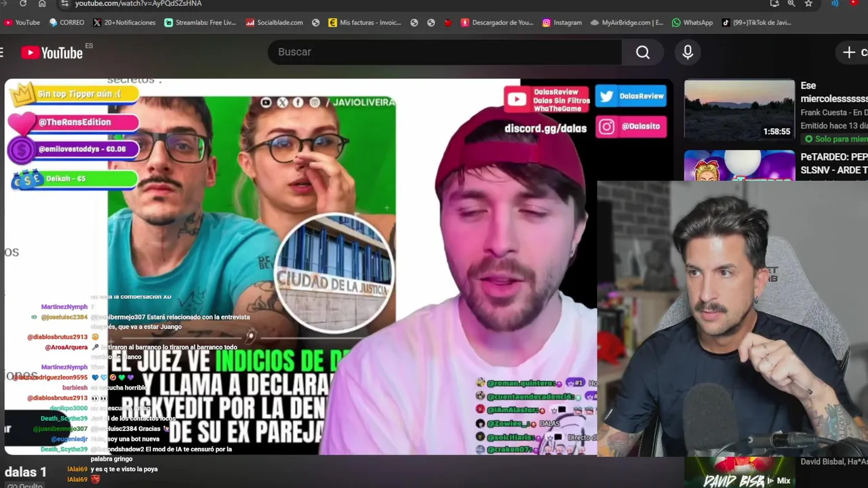Open the WhatsApp bookmark
Image resolution: width=868 pixels, height=488 pixels.
(x=692, y=22)
